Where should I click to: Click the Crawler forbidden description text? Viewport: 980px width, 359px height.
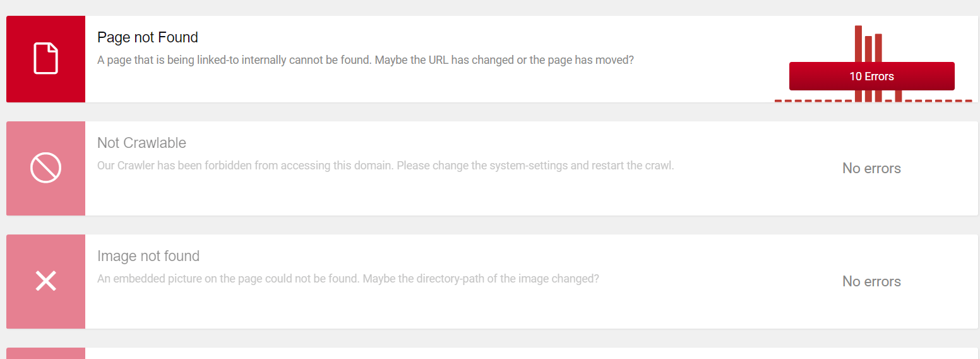[x=386, y=166]
